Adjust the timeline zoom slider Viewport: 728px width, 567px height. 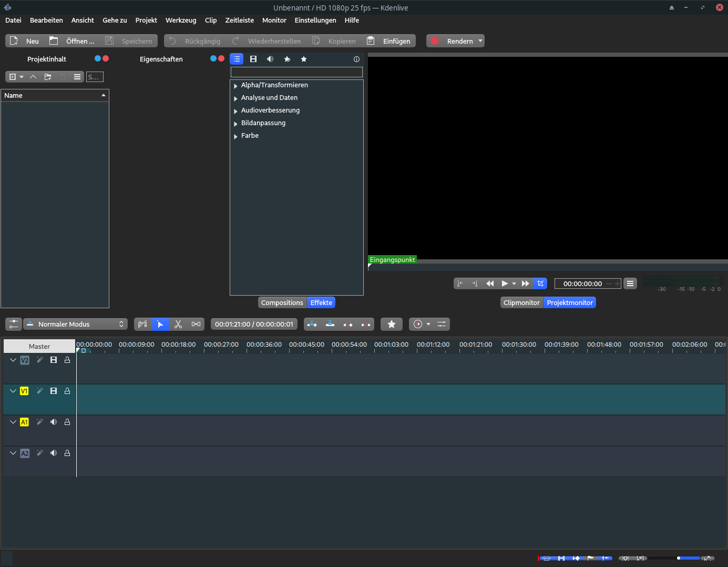point(679,558)
